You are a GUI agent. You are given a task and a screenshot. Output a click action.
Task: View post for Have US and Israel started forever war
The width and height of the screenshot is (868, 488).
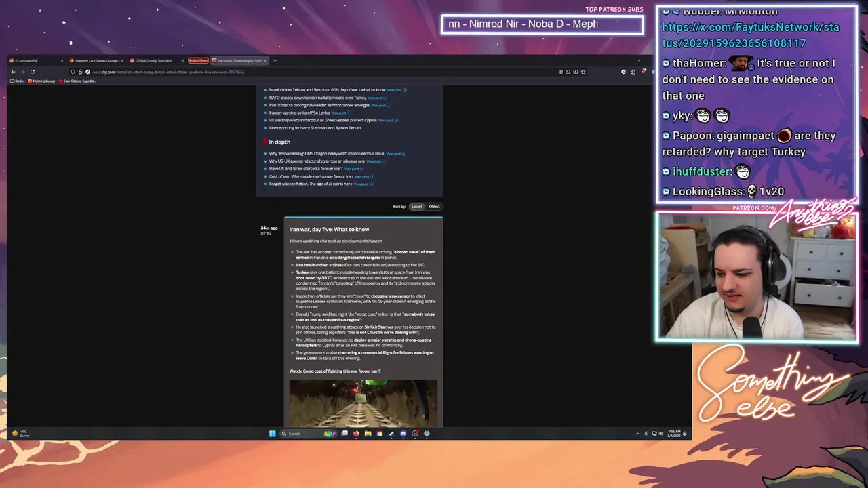pos(353,169)
